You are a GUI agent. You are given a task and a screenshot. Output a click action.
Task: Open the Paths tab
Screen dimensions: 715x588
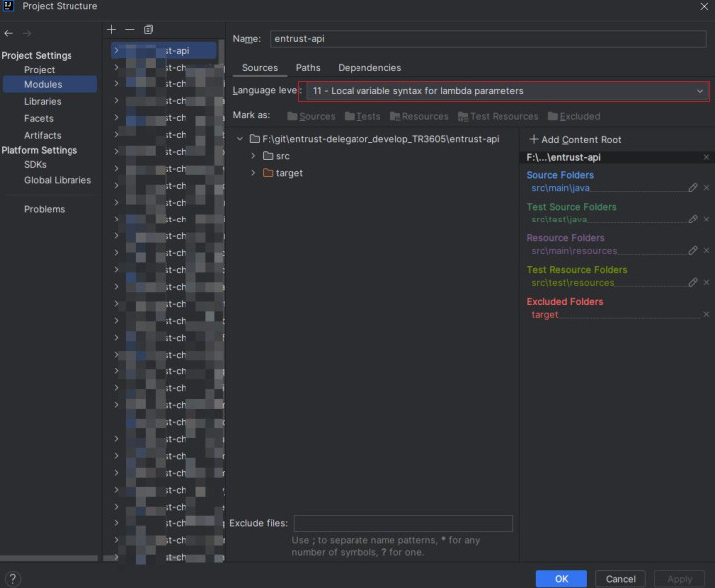tap(308, 68)
